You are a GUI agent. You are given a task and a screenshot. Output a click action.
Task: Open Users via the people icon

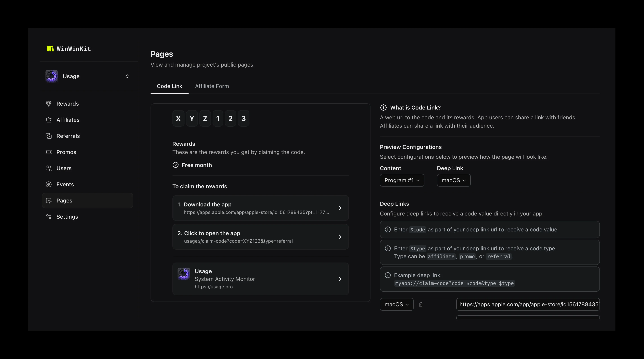[x=48, y=168]
